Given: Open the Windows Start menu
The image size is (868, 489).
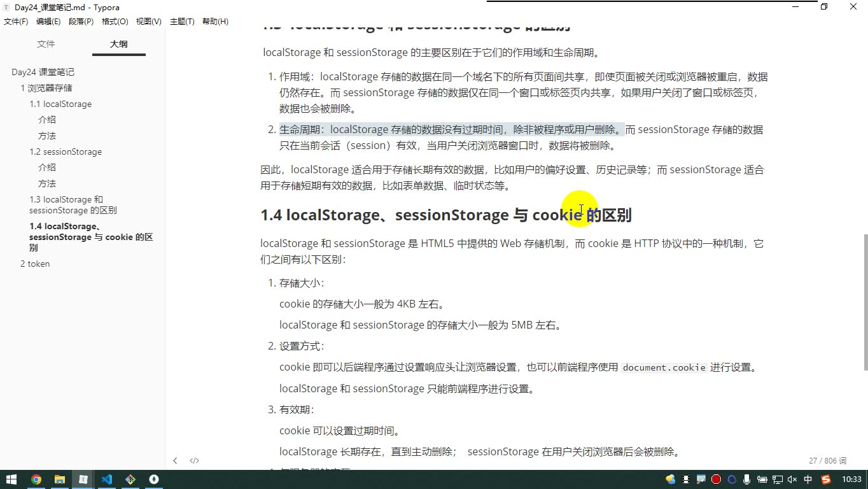Looking at the screenshot, I should tap(11, 479).
